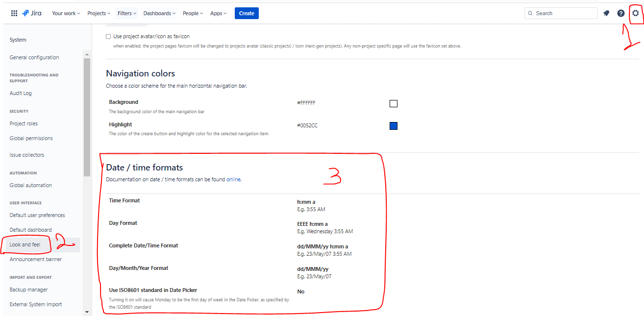
Task: Expand the Filters menu
Action: [x=126, y=13]
